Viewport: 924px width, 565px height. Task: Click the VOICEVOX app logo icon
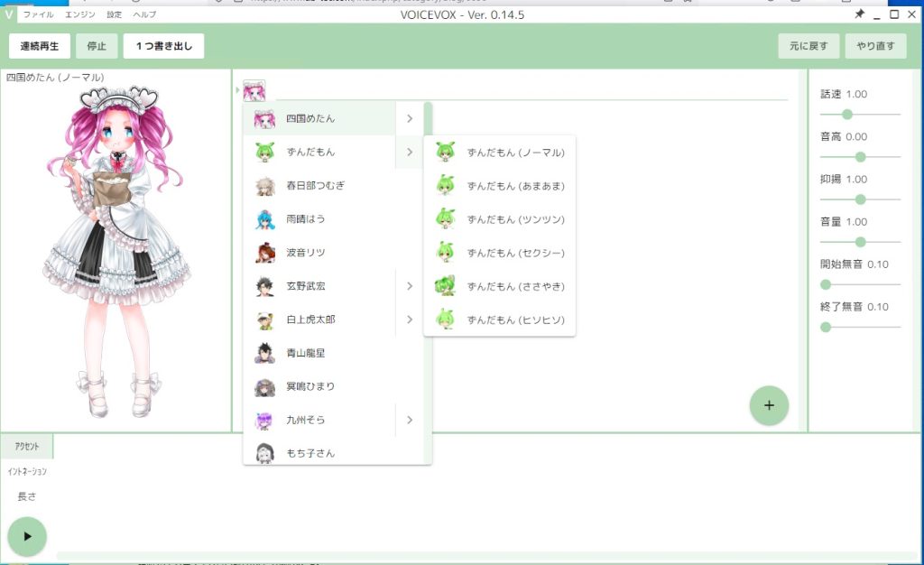tap(8, 14)
